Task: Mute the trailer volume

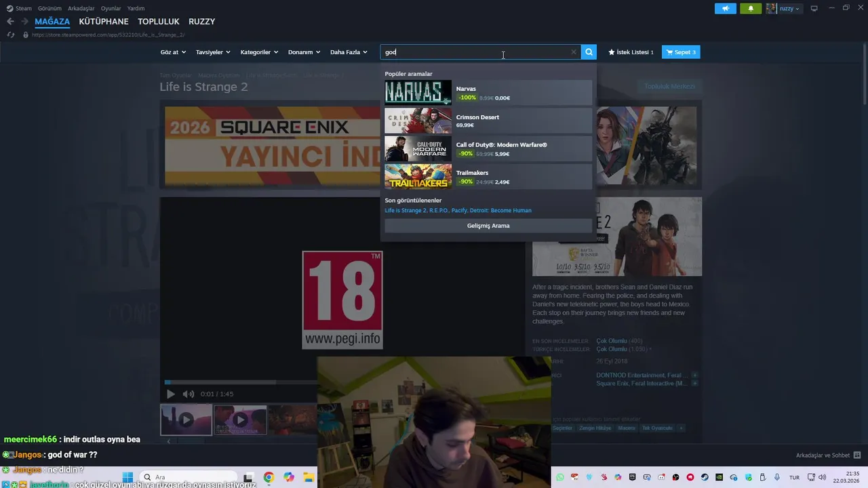Action: tap(189, 394)
